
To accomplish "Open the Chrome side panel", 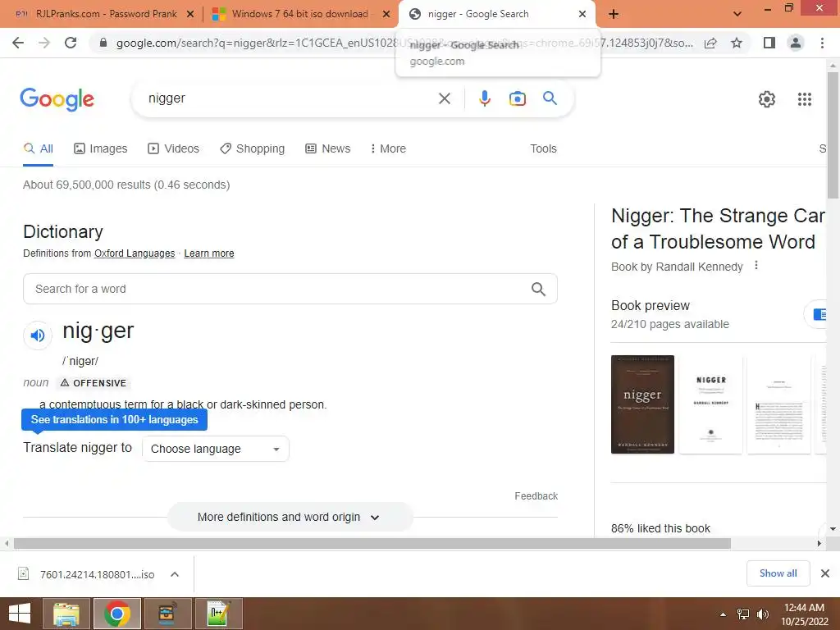I will [769, 43].
